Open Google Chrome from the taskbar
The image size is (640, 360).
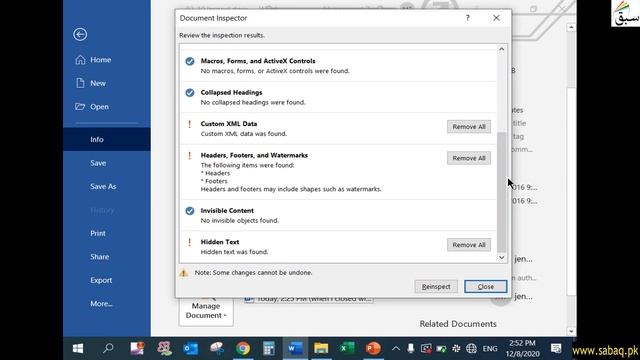243,349
